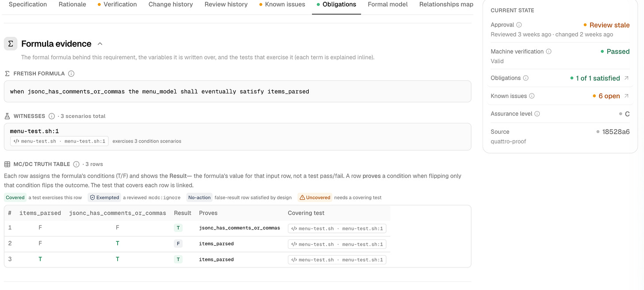Viewport: 644px width, 290px height.
Task: Click the items_parsed column header
Action: point(40,213)
